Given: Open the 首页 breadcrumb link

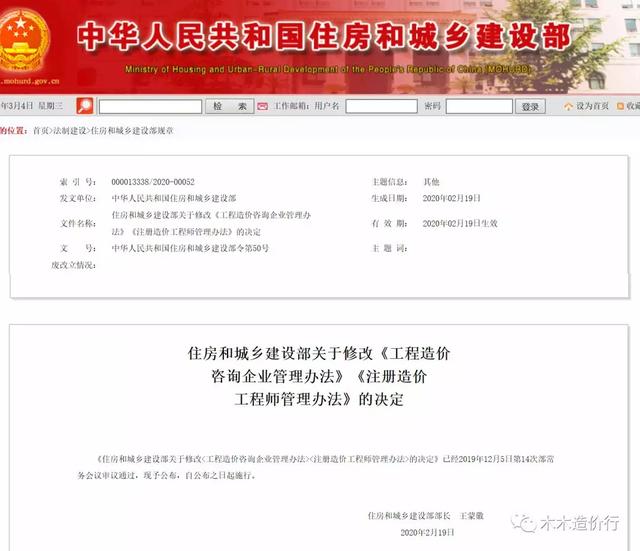Looking at the screenshot, I should [40, 131].
